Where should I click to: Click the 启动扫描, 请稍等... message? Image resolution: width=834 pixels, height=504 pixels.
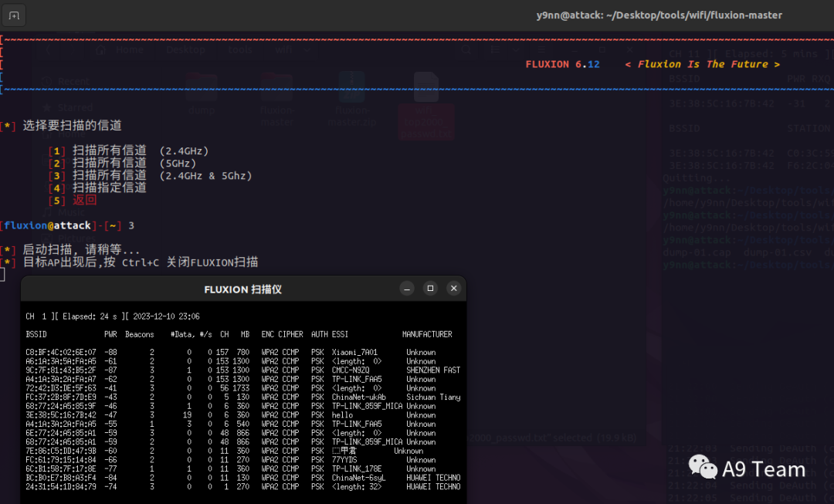coord(81,250)
